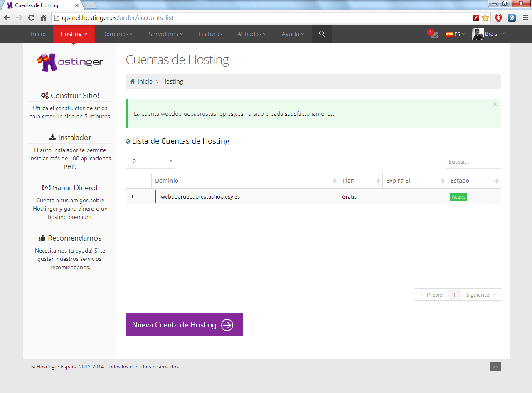Open the red stop-hand extension icon

[x=499, y=18]
